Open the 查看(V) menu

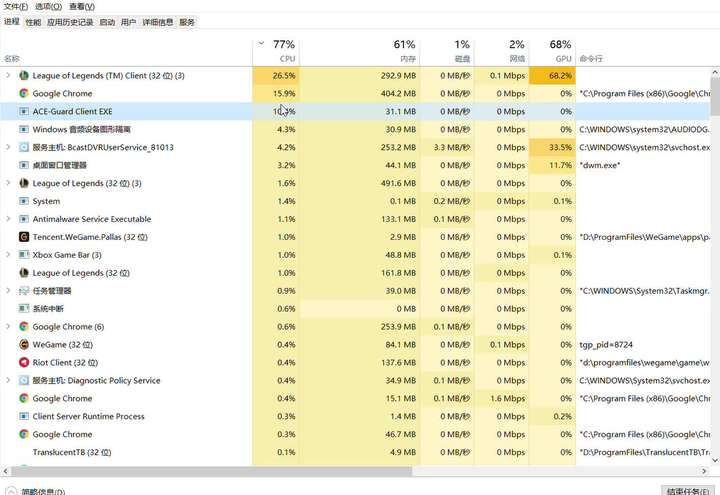click(x=82, y=6)
